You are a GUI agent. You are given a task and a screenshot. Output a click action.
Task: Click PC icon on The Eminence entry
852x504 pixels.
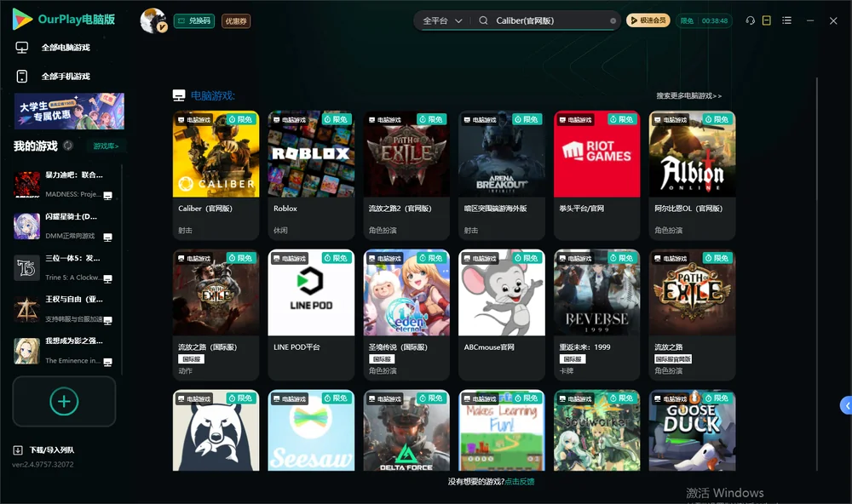pyautogui.click(x=107, y=363)
